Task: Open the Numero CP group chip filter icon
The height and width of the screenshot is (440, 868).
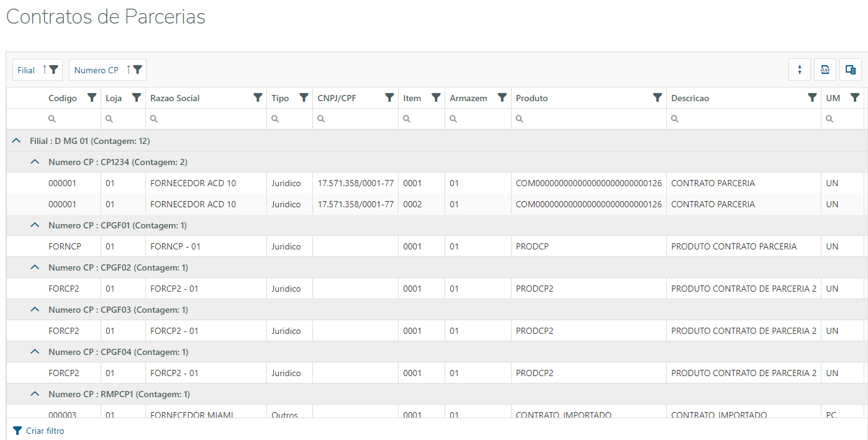Action: (137, 70)
